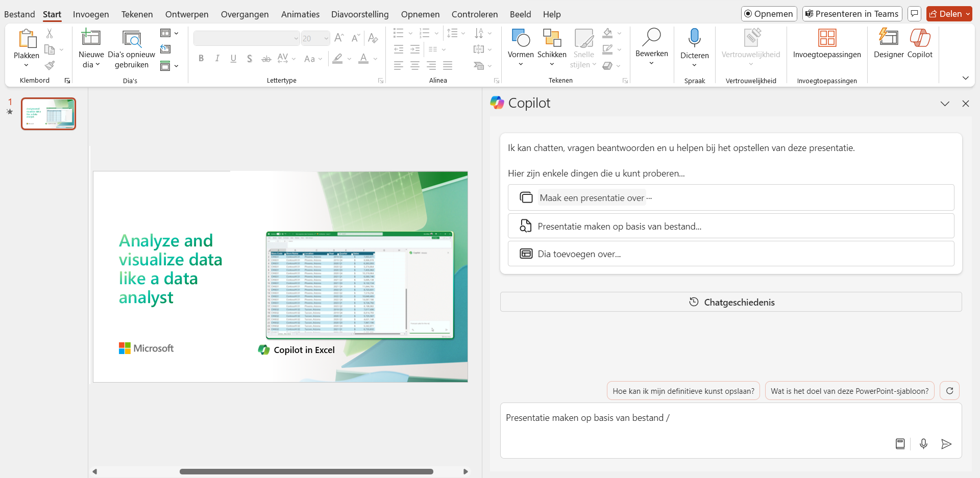This screenshot has width=980, height=478.
Task: Open the font name dropdown
Action: 296,38
